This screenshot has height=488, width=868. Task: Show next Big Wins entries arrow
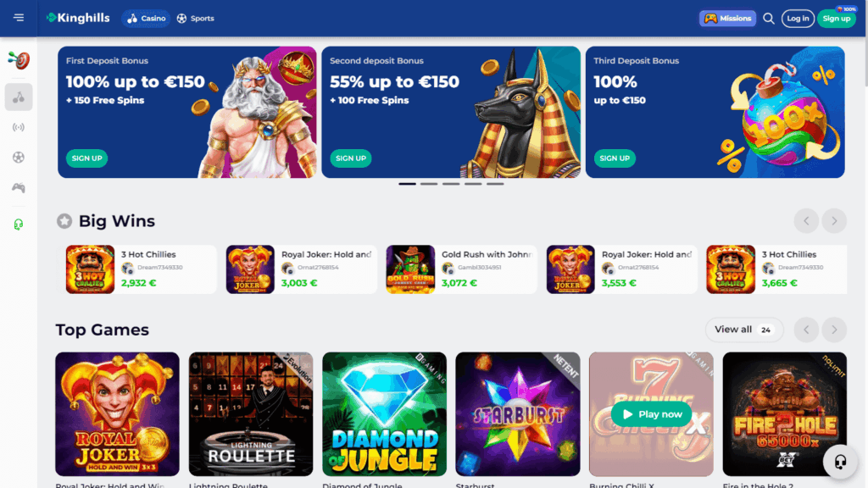click(x=834, y=221)
